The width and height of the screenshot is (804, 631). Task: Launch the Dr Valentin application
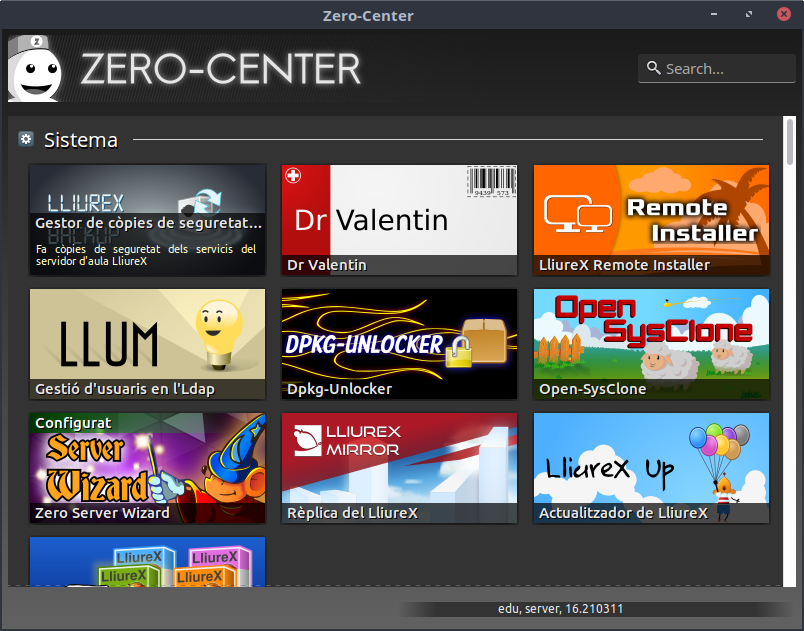pyautogui.click(x=399, y=220)
